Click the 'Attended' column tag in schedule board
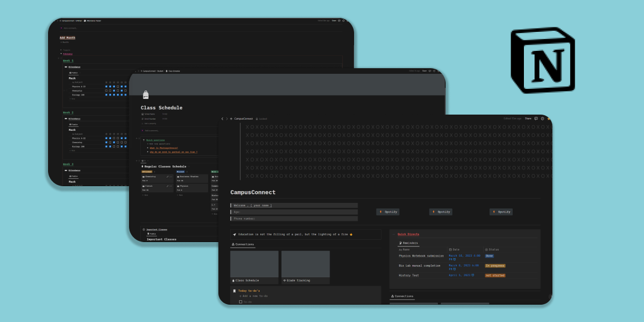The image size is (644, 322). click(x=147, y=172)
